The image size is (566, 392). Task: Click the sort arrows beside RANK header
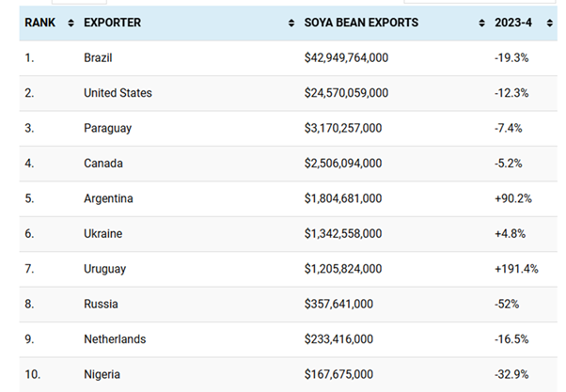[71, 23]
